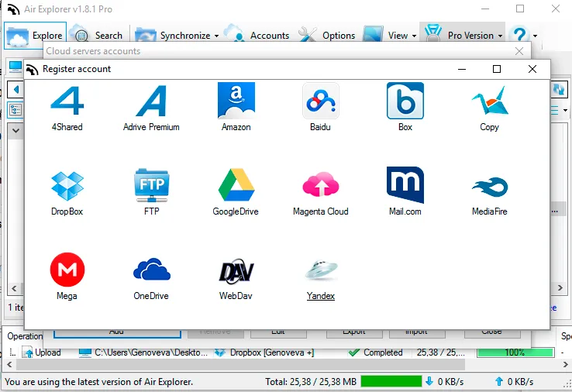Click the Synchronize toolbar button
This screenshot has height=392, width=572.
point(172,36)
